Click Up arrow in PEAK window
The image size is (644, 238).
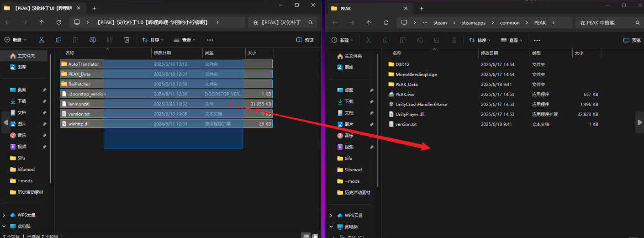(369, 22)
